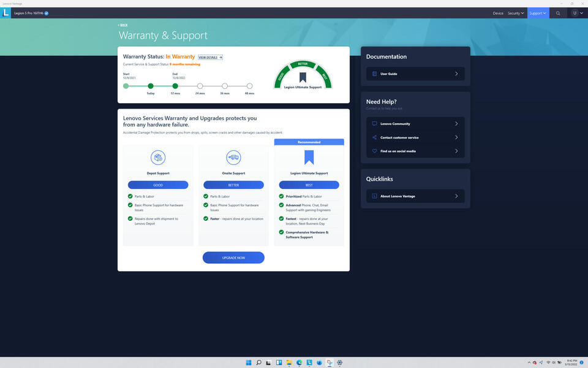Launch Microsoft Edge from the taskbar

pos(300,362)
